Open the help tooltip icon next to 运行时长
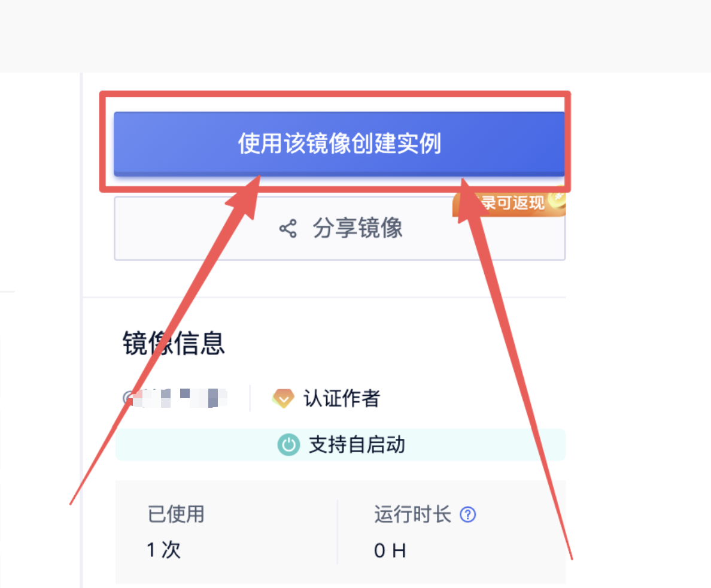711x588 pixels. pos(469,514)
